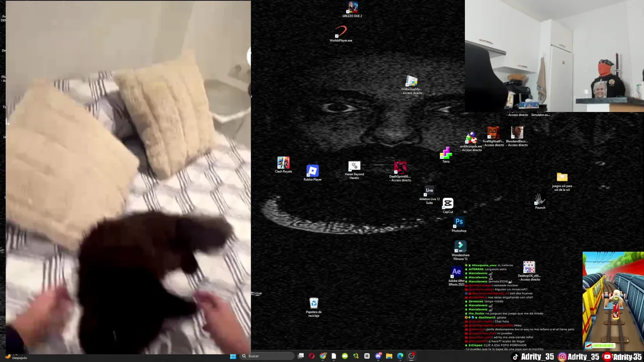Open the Tetris desktop icon
The width and height of the screenshot is (644, 362).
(x=446, y=155)
